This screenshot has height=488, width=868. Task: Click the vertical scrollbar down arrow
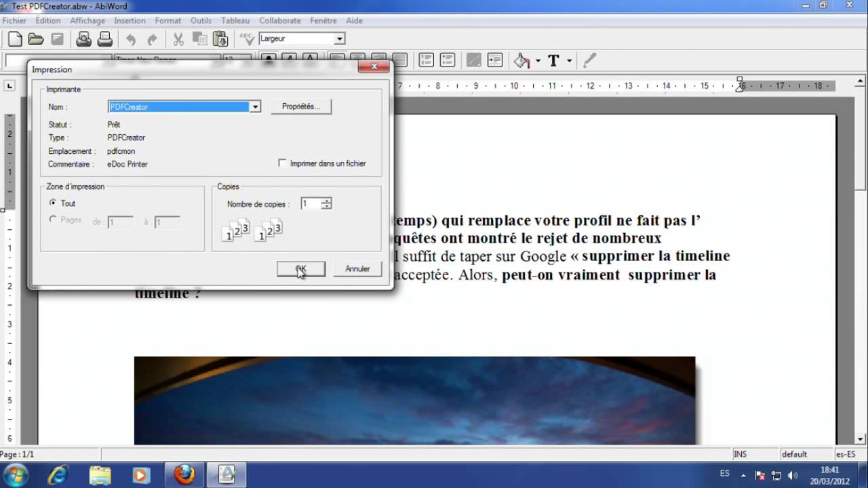point(861,439)
